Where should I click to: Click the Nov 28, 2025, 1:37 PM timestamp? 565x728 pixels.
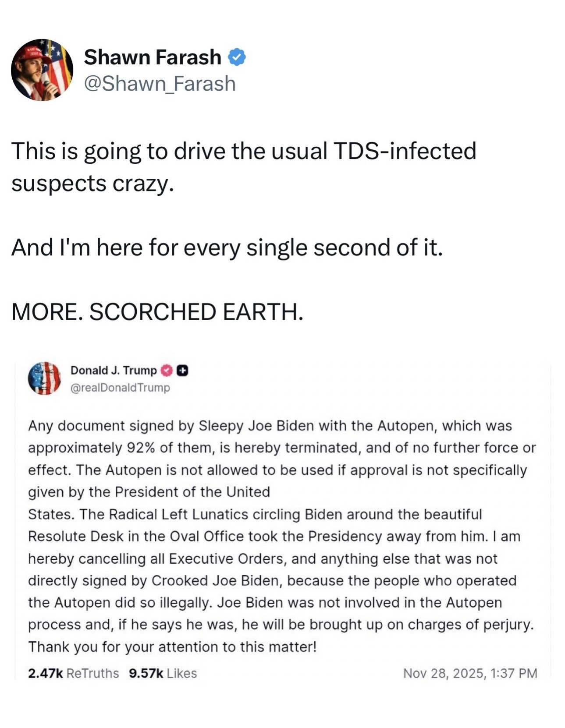[470, 673]
